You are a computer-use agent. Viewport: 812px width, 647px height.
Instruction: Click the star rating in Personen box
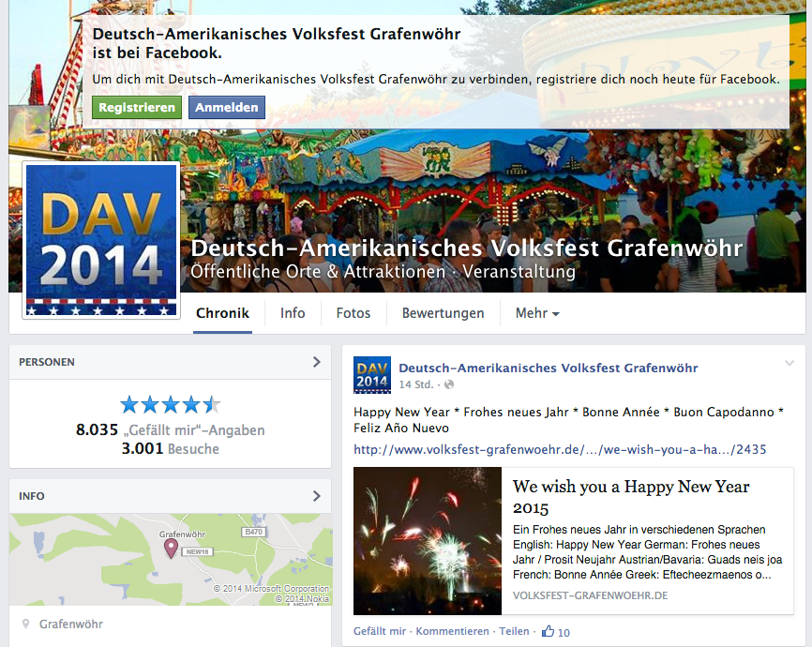pos(171,404)
